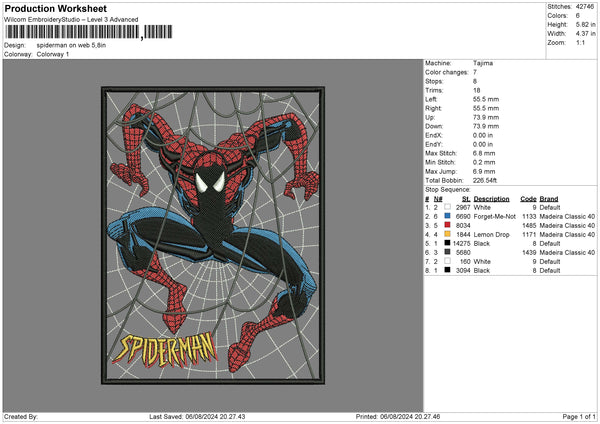Click the Trims value '18'
Screen dimensions: 600x424
tap(476, 90)
